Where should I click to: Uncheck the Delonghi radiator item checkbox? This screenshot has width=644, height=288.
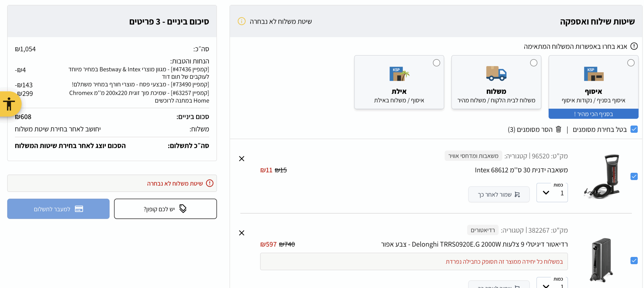click(x=634, y=260)
